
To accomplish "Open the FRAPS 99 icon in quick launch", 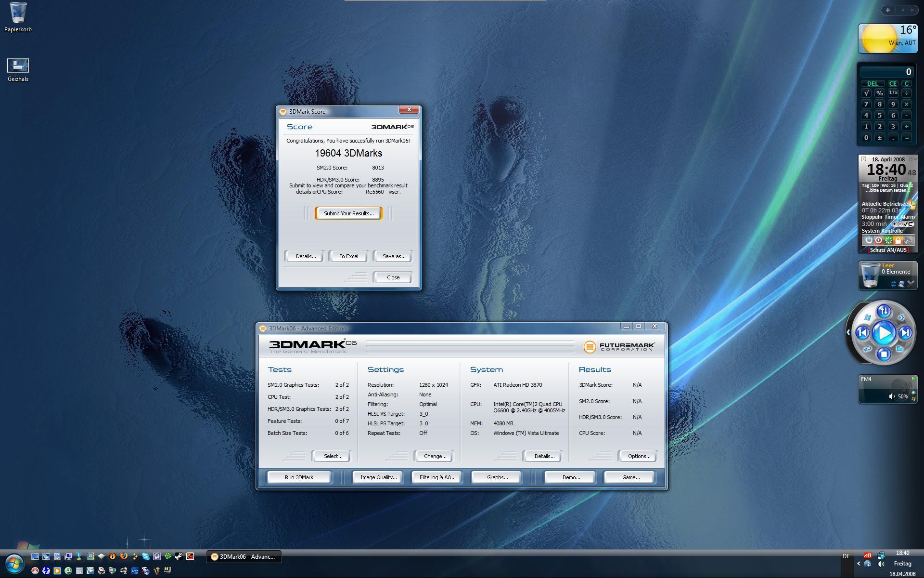I will pyautogui.click(x=167, y=570).
